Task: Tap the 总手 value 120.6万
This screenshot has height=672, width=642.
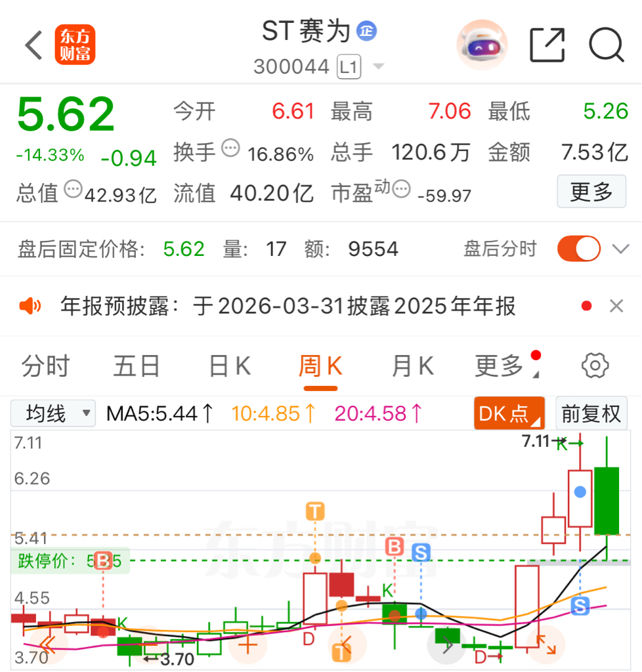Action: [x=431, y=152]
